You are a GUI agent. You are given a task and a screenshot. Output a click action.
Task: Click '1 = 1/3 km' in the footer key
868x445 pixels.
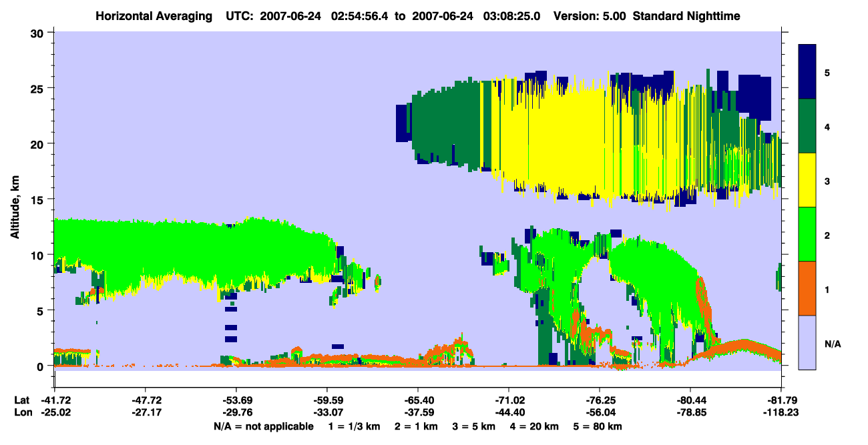353,426
